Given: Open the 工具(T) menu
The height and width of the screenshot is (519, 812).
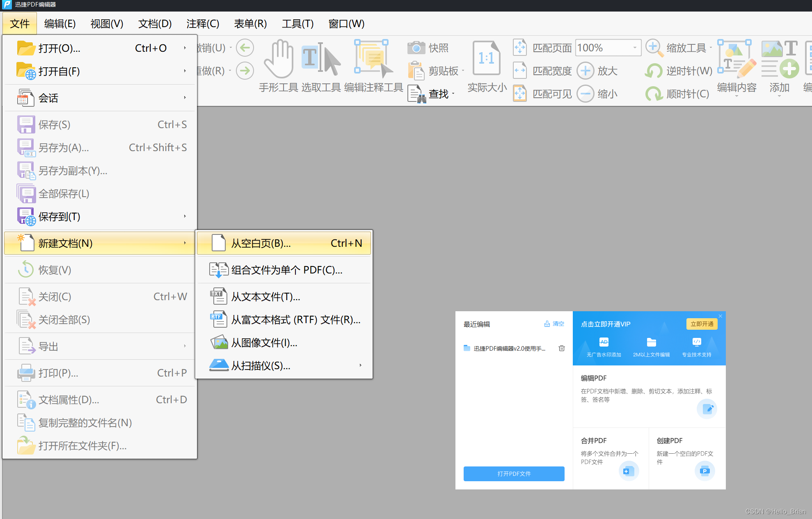Looking at the screenshot, I should [x=297, y=23].
